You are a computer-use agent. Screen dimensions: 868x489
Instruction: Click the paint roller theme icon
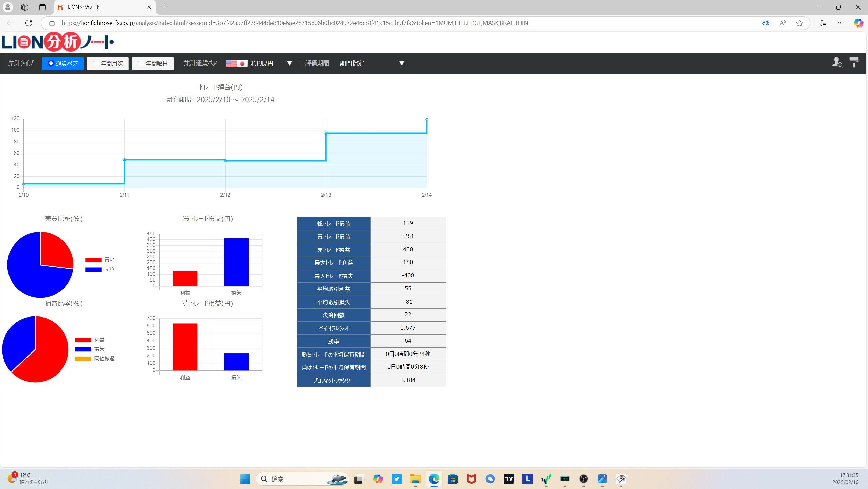coord(854,62)
